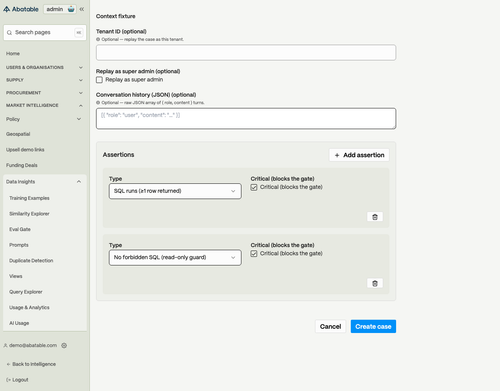500x391 pixels.
Task: Click the admin avatar icon
Action: pos(71,9)
